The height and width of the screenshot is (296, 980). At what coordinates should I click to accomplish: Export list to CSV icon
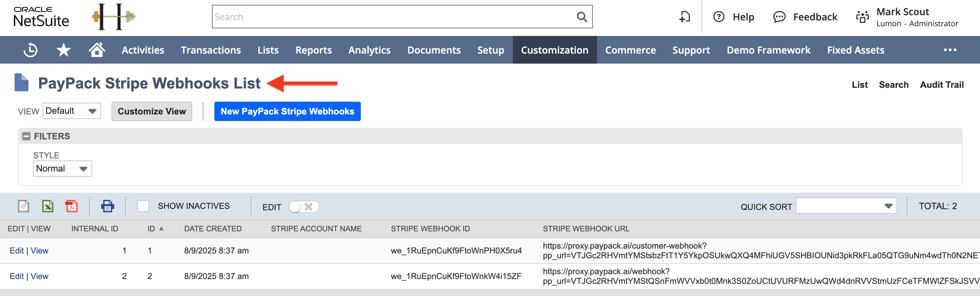tap(24, 206)
